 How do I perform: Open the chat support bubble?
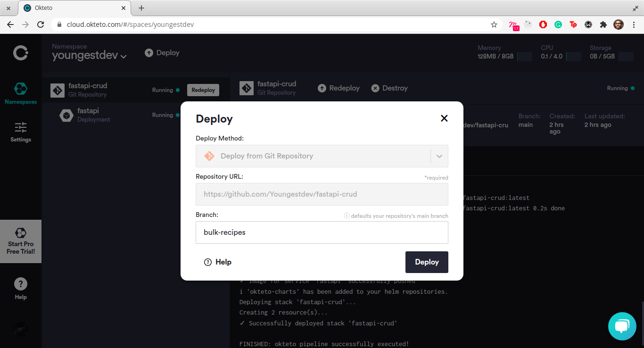622,326
